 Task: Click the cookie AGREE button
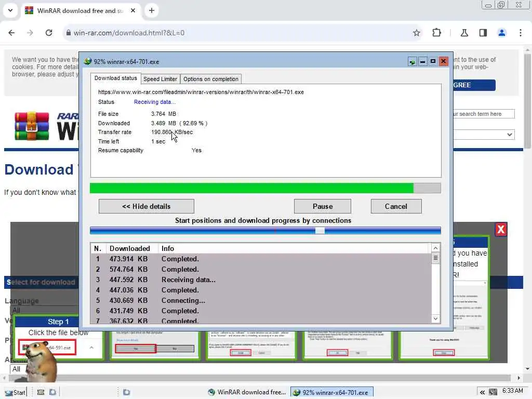pos(474,85)
